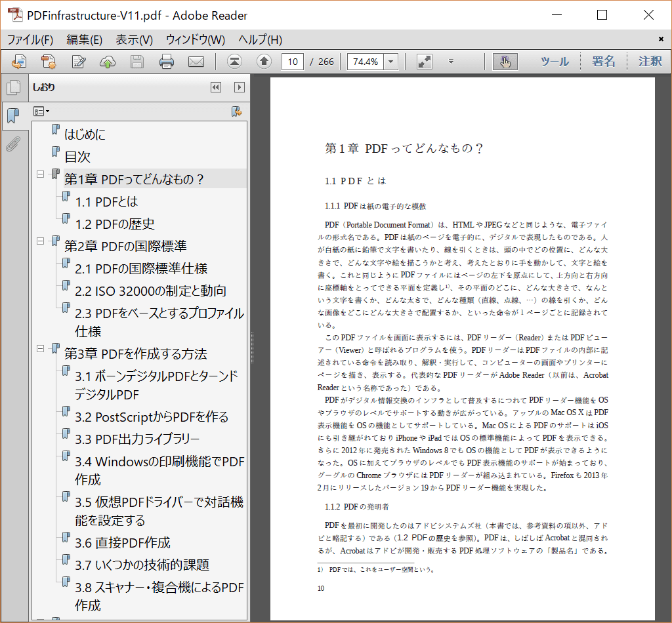Open the zoom percentage dropdown
The height and width of the screenshot is (623, 672).
[391, 62]
